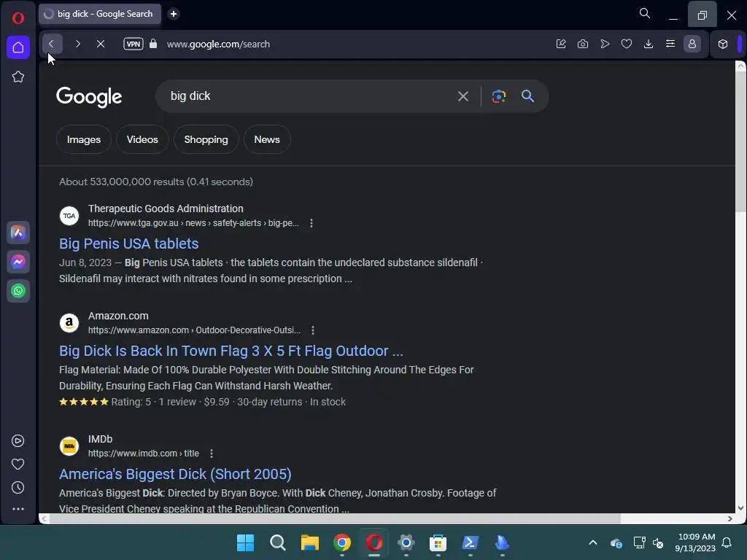Open more options for the TGA result

(311, 223)
